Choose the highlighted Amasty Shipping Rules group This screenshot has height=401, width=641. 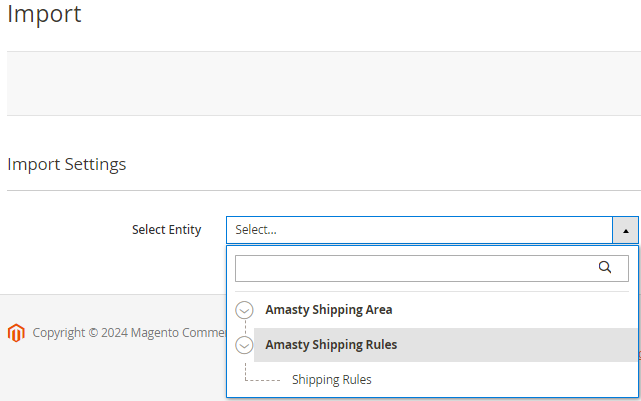pyautogui.click(x=331, y=345)
